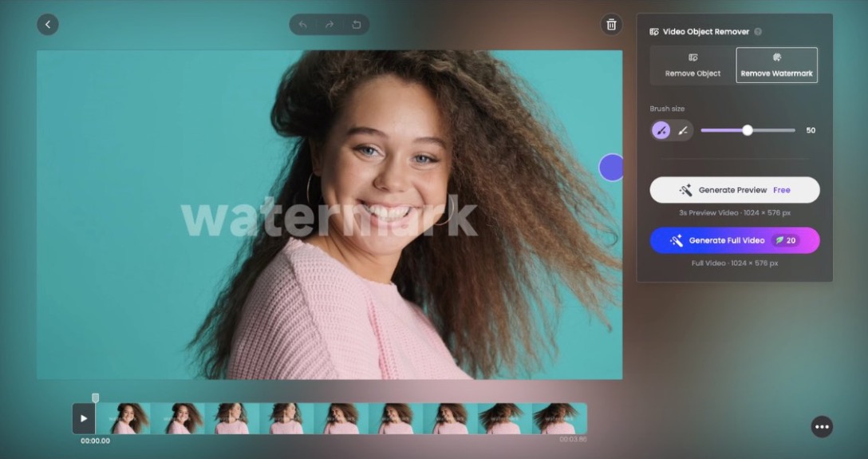Click the Video Object Remover panel icon
868x459 pixels.
pos(653,32)
